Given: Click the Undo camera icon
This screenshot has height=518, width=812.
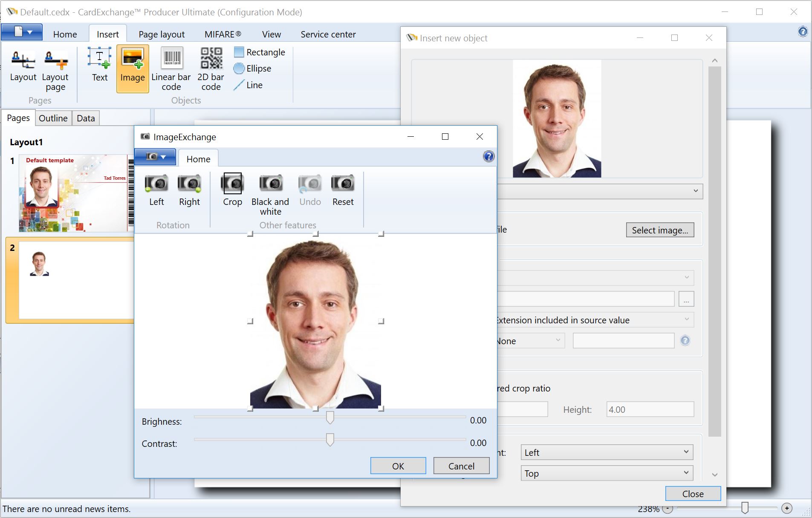Looking at the screenshot, I should tap(310, 190).
